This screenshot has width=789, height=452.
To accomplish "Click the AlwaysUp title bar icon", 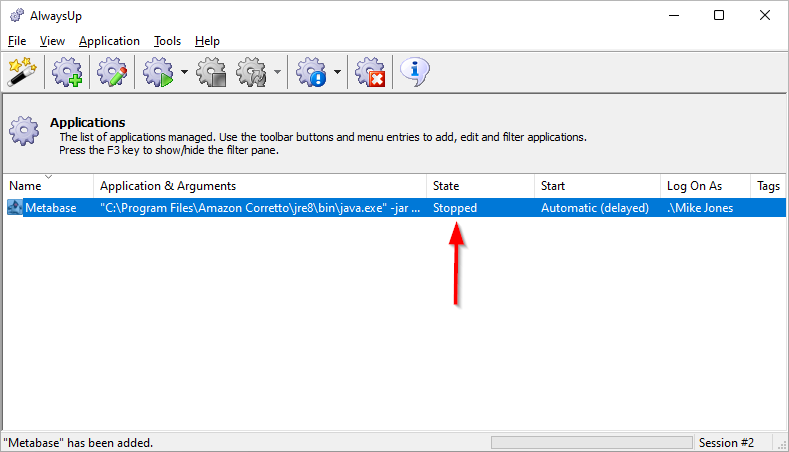I will click(x=17, y=16).
